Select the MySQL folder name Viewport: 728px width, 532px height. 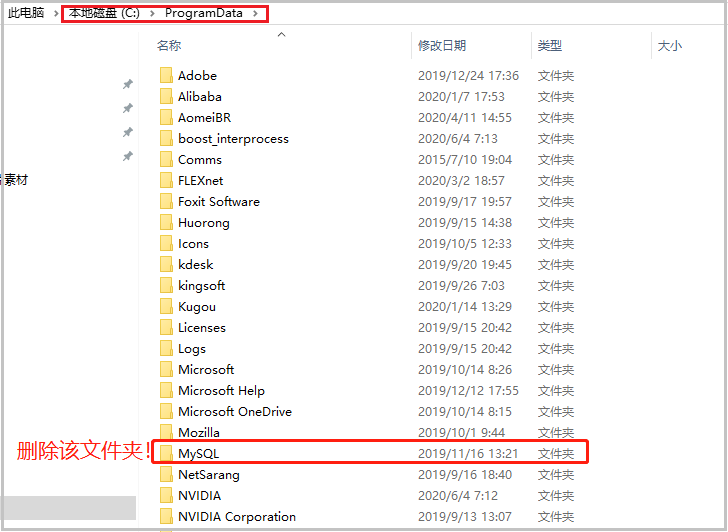[198, 454]
